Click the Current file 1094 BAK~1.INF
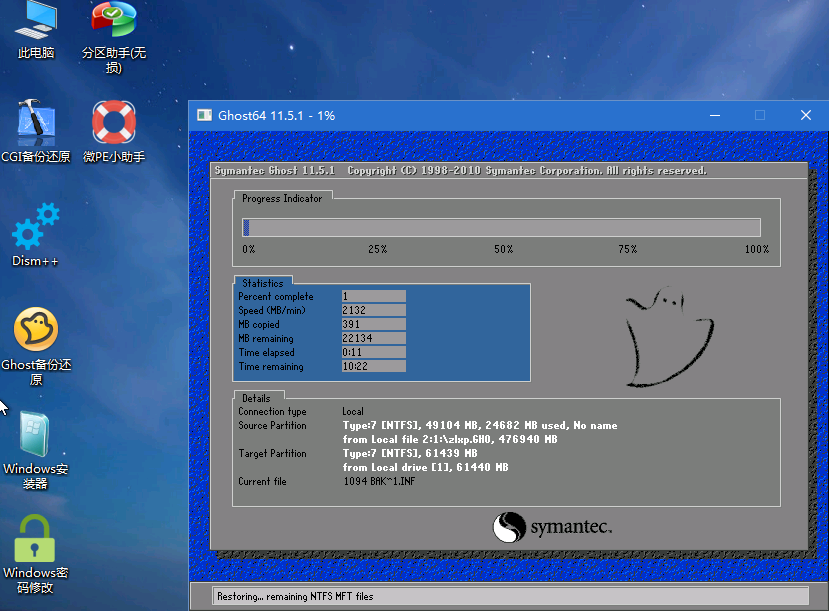 (x=379, y=482)
